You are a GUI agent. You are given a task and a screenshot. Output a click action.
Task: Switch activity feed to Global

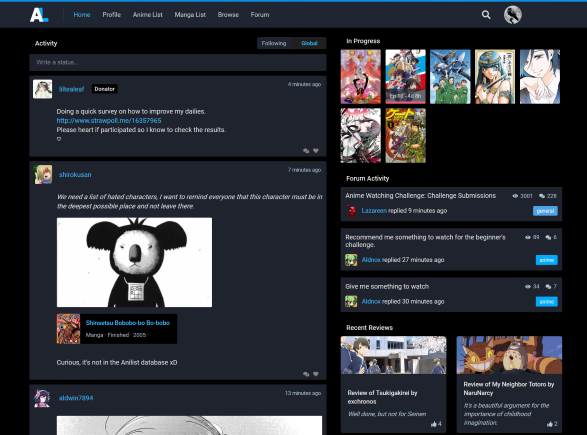point(309,43)
